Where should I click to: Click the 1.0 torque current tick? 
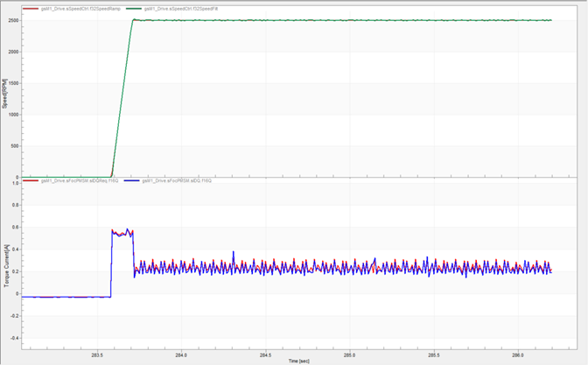[x=16, y=183]
